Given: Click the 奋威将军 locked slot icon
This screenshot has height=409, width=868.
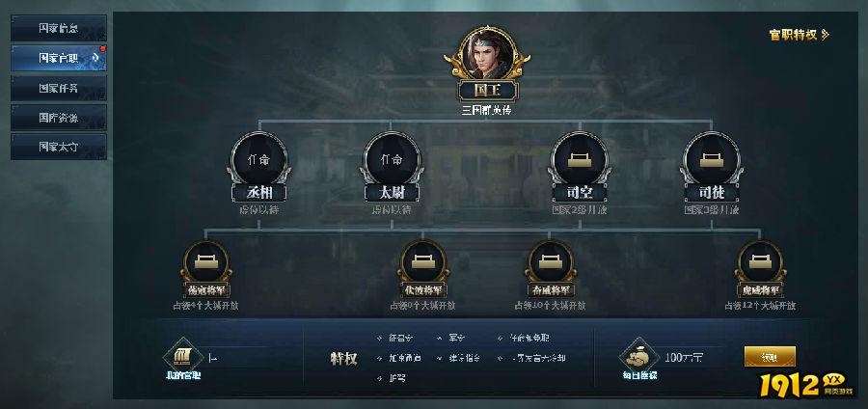Looking at the screenshot, I should click(551, 262).
